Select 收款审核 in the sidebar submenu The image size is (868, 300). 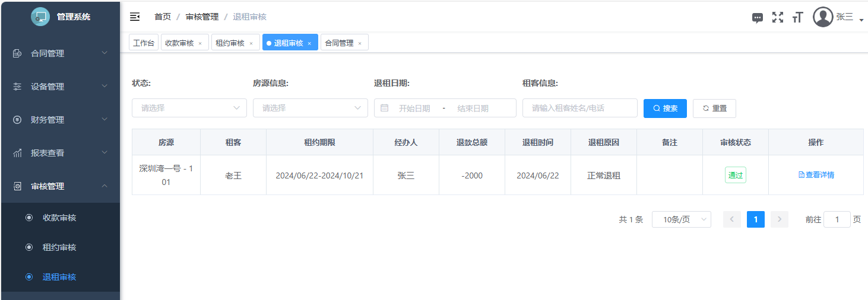(x=59, y=218)
